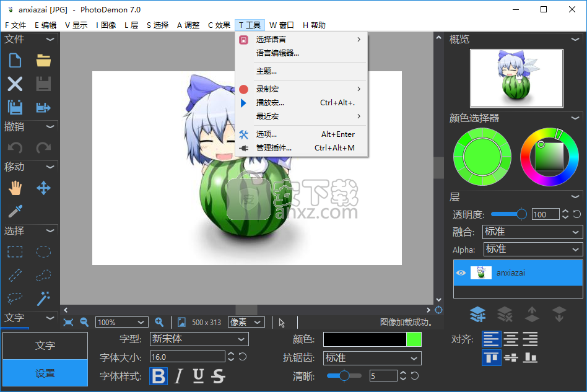Select the magic wand tool
This screenshot has width=587, height=392.
(x=43, y=298)
